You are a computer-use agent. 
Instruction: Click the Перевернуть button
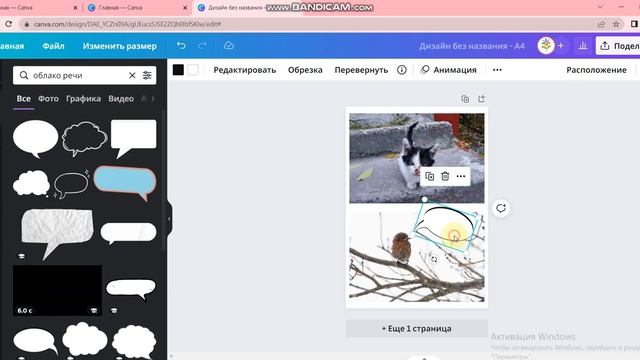[x=361, y=70]
